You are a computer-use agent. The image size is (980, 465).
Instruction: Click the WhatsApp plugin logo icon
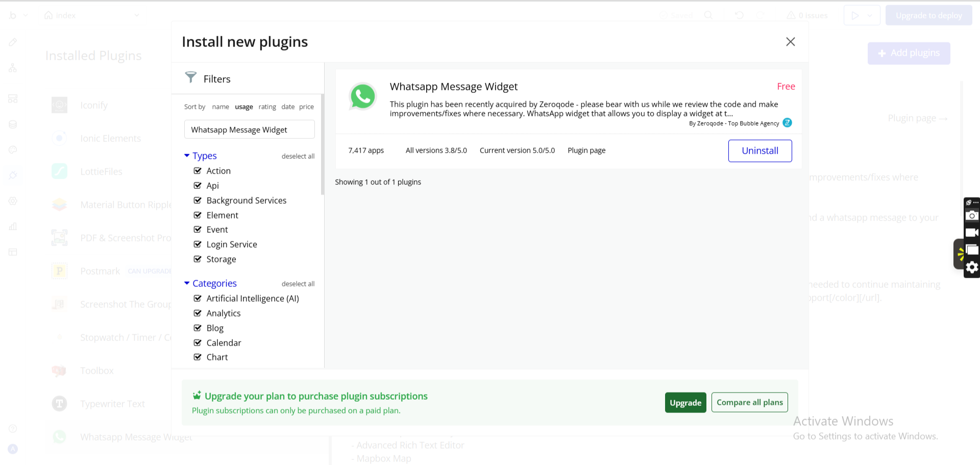pos(362,96)
